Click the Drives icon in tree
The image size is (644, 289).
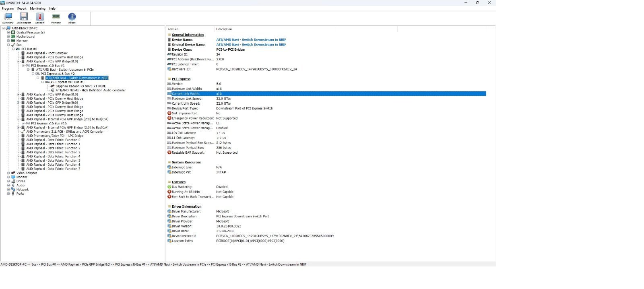point(13,181)
